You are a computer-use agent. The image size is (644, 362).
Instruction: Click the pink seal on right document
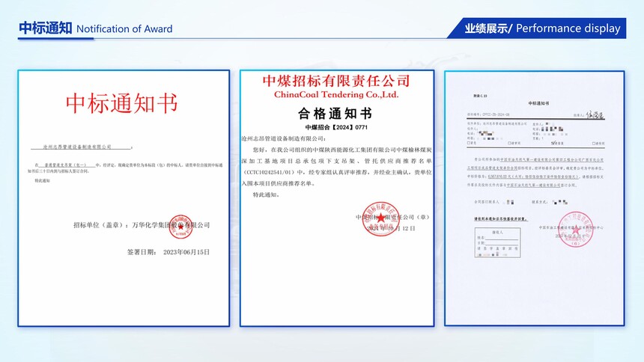(x=575, y=229)
